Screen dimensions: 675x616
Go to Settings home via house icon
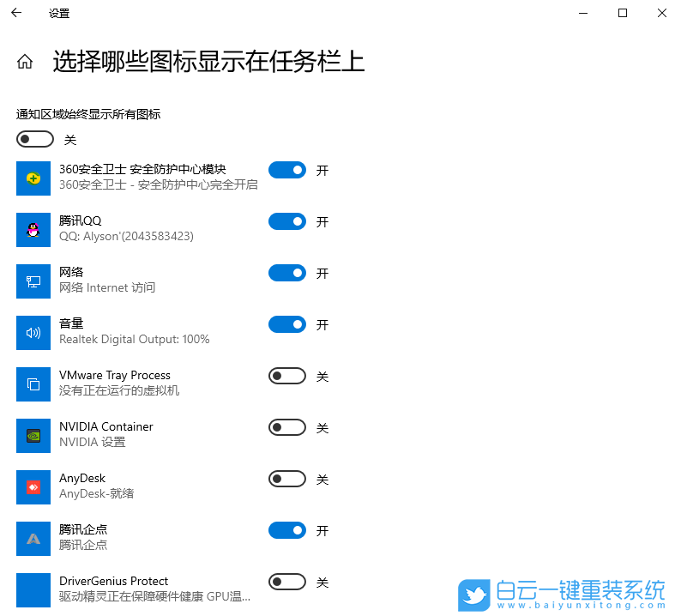[x=25, y=62]
